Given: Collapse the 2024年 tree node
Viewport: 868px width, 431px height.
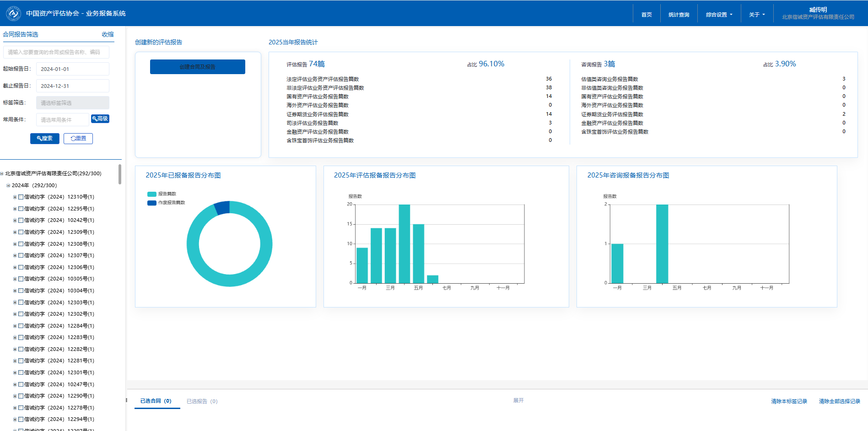Looking at the screenshot, I should 8,186.
